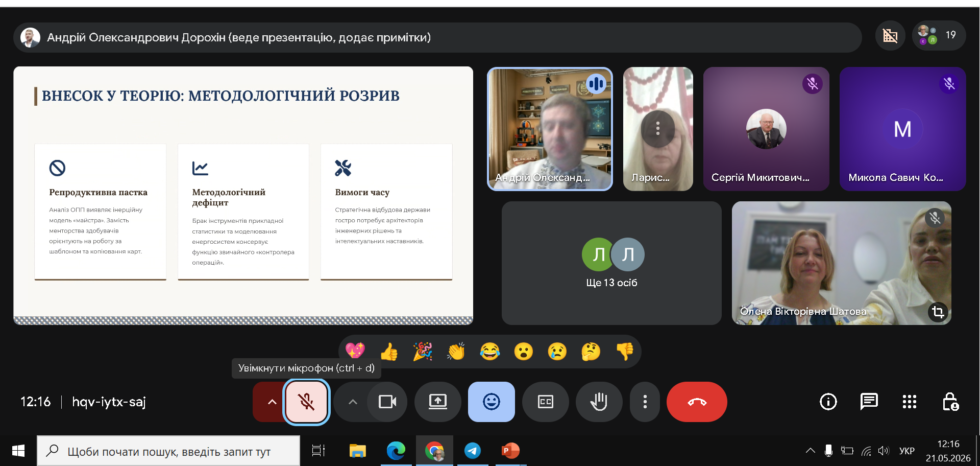Raise your hand

click(599, 402)
